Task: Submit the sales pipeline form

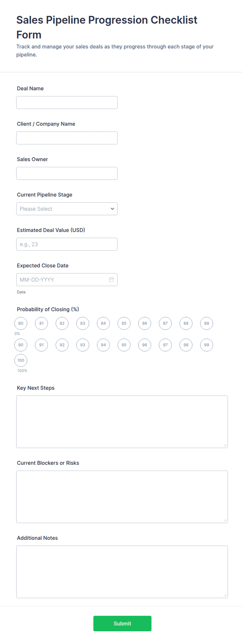Action: point(122,623)
